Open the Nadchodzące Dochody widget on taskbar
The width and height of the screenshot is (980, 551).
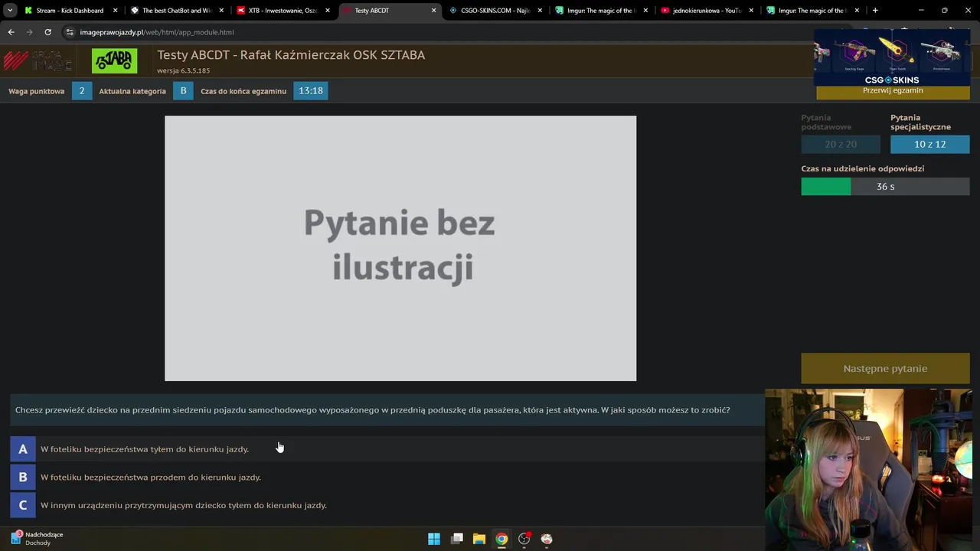tap(37, 538)
